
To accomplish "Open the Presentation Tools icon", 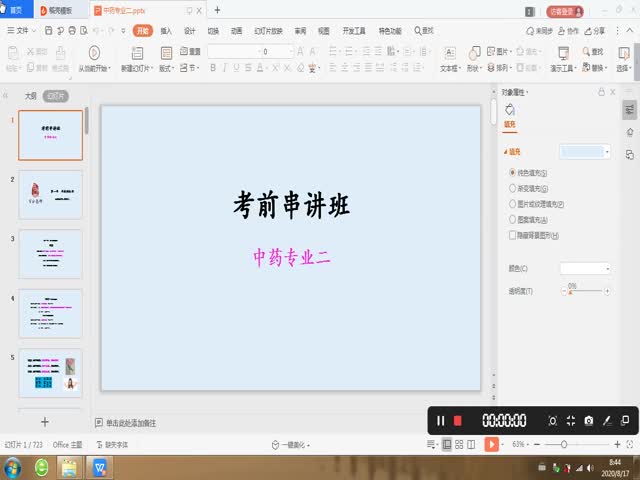I will 563,53.
